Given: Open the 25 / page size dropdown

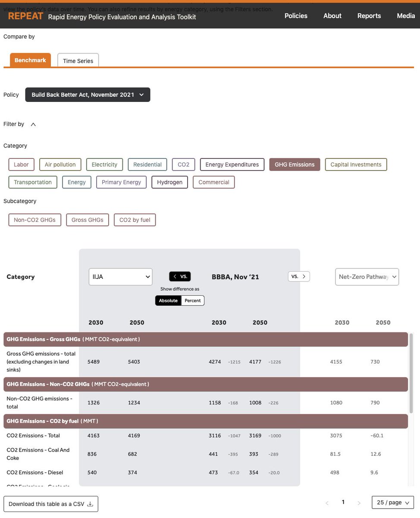Looking at the screenshot, I should coord(393,502).
